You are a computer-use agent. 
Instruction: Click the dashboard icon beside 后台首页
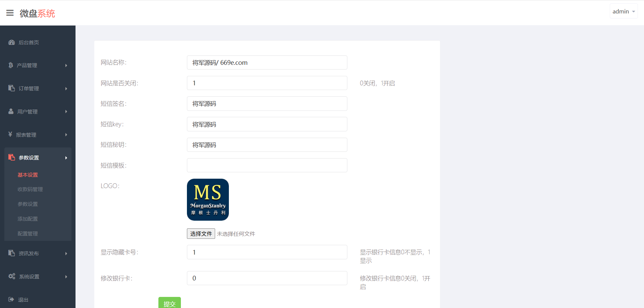click(12, 42)
